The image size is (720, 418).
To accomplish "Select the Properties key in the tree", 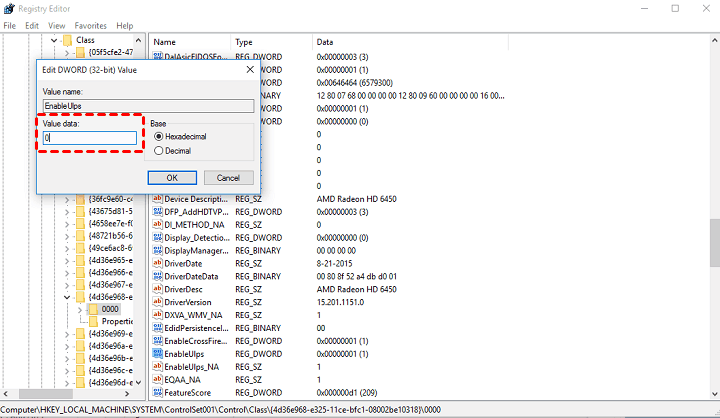I will click(x=117, y=321).
